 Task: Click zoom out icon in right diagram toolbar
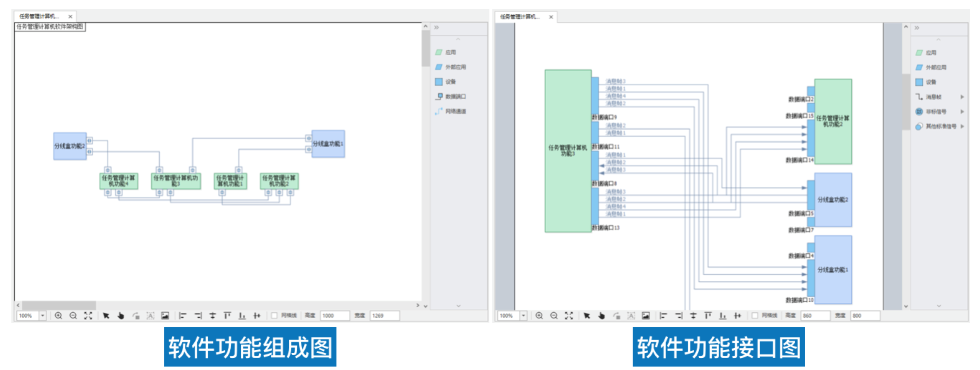(x=554, y=316)
